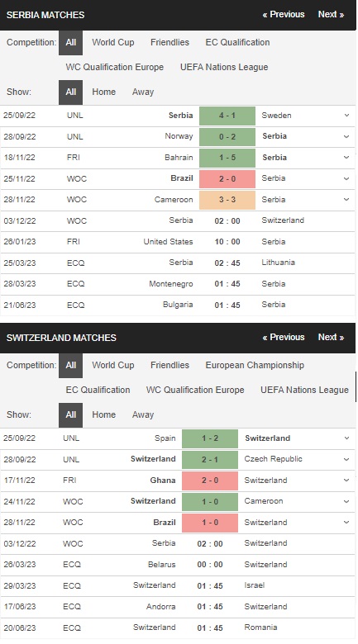The height and width of the screenshot is (644, 358).
Task: Show only Away matches for Switzerland
Action: [x=143, y=414]
